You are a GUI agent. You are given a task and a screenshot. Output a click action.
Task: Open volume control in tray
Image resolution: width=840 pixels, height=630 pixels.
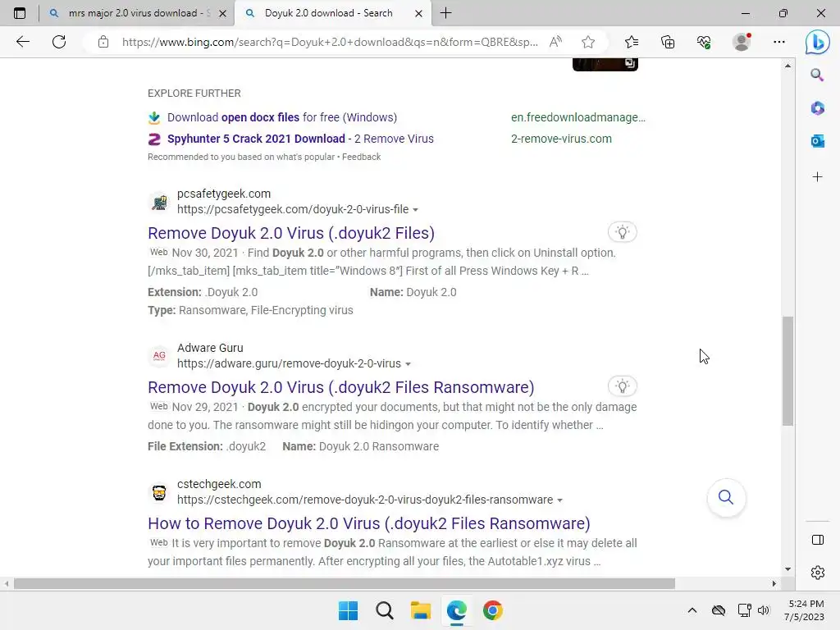click(764, 610)
